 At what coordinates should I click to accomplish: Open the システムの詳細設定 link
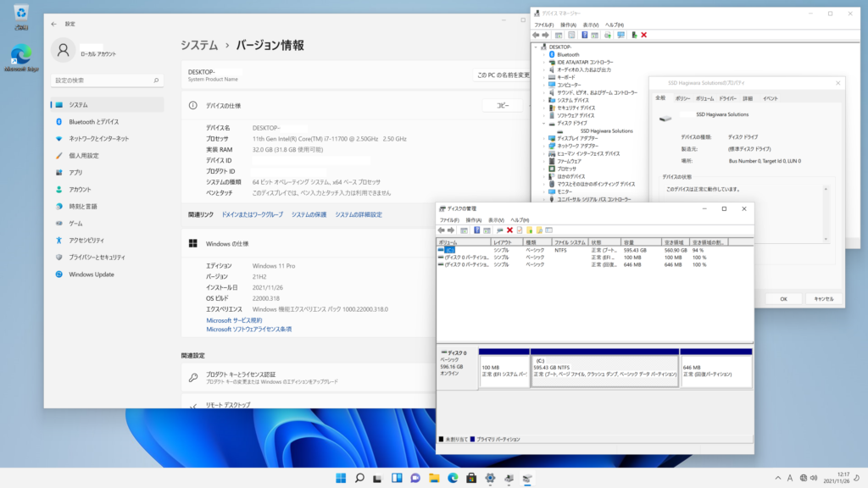coord(359,214)
